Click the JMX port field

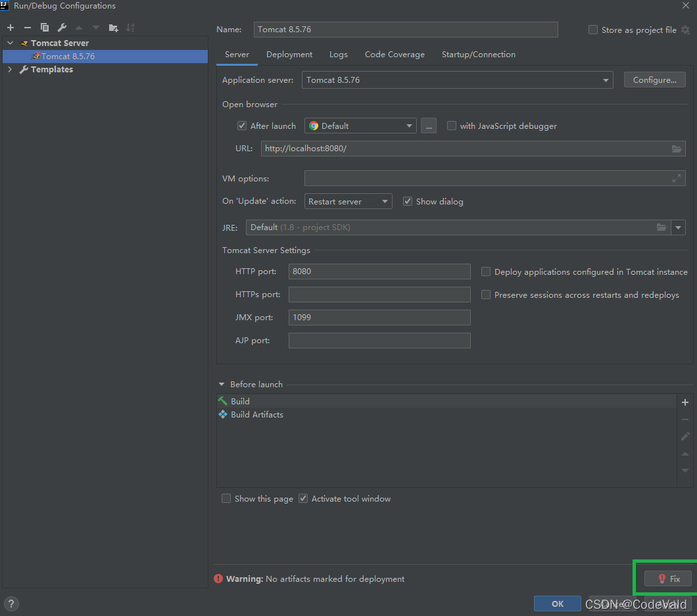point(379,318)
